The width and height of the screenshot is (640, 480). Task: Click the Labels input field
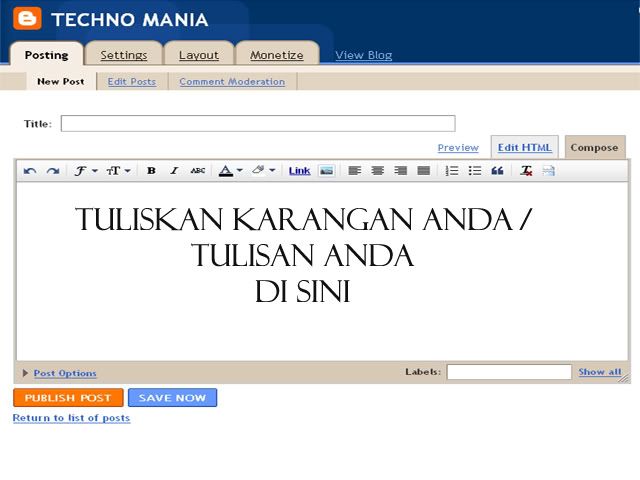(x=509, y=372)
